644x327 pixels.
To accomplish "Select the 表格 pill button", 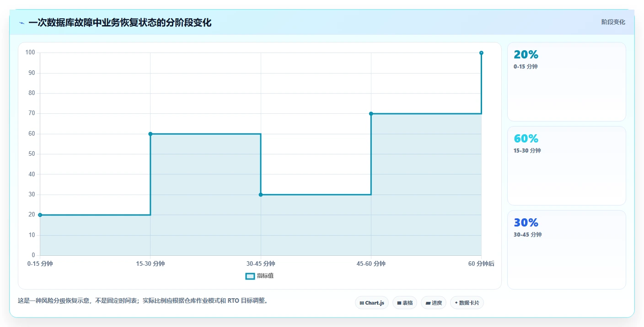I will (405, 303).
